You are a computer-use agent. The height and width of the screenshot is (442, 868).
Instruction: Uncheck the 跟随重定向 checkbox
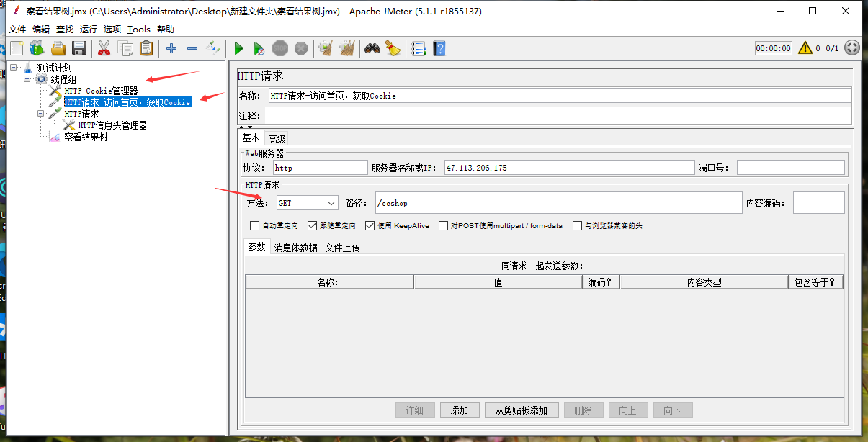pos(312,225)
